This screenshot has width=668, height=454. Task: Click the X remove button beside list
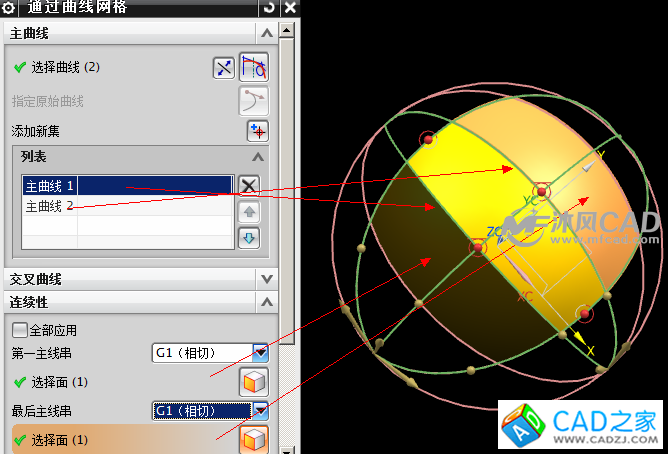[249, 185]
